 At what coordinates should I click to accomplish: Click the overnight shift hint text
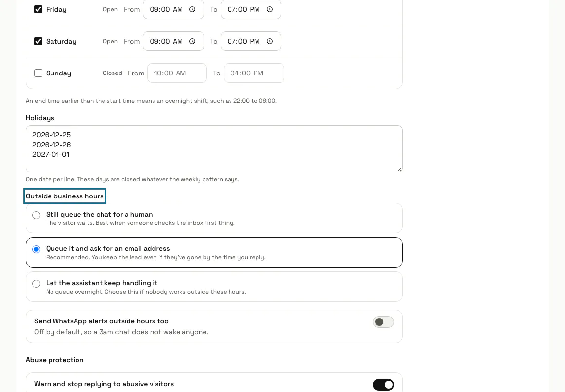click(152, 101)
